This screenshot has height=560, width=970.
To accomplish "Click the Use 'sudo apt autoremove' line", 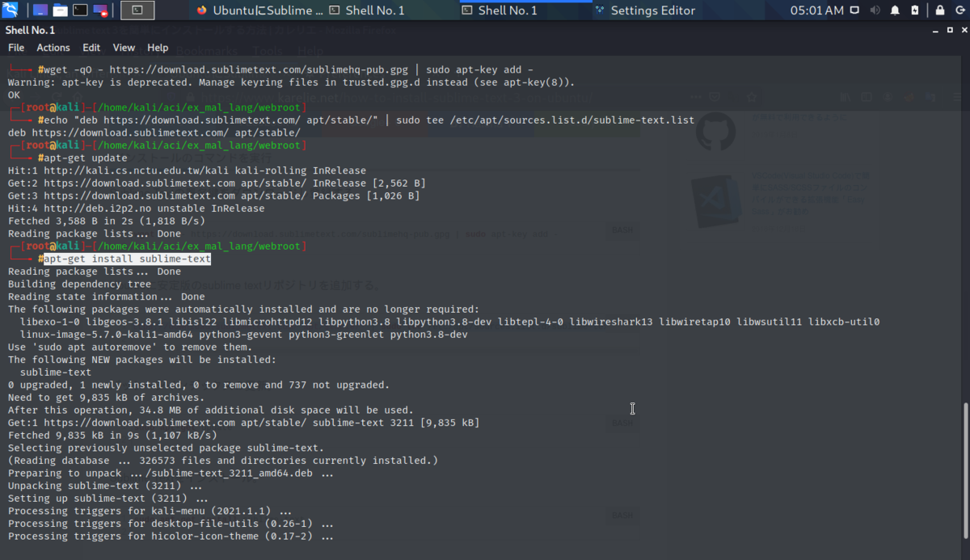I will (x=130, y=347).
